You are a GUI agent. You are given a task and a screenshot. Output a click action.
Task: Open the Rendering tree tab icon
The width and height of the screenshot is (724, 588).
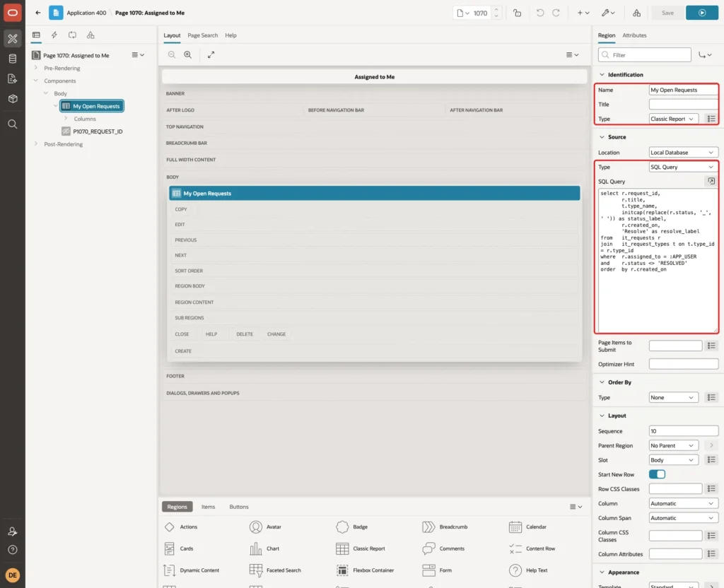click(x=36, y=35)
